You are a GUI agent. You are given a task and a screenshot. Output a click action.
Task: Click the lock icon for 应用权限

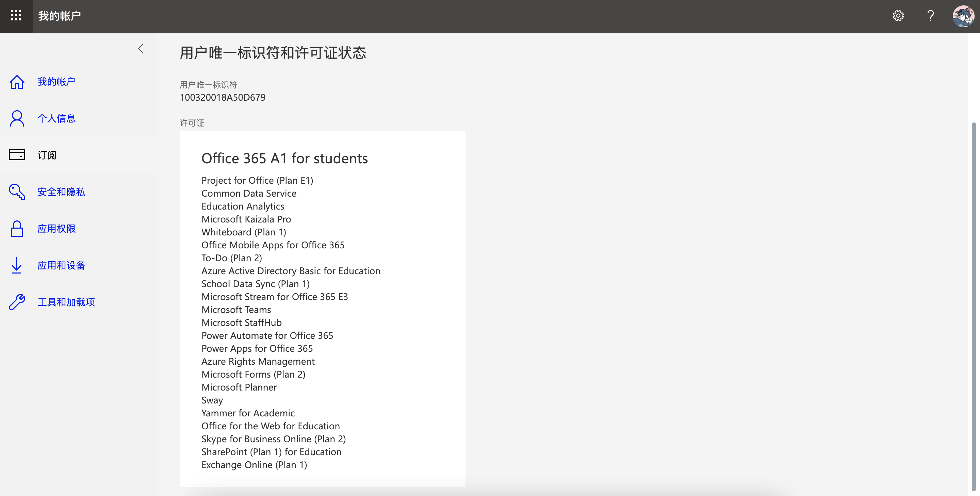tap(17, 229)
